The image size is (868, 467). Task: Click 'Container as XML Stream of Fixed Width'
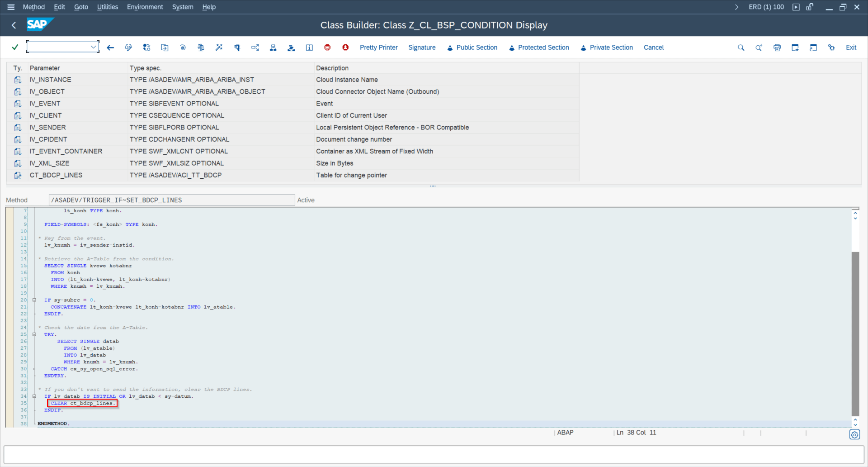[374, 151]
